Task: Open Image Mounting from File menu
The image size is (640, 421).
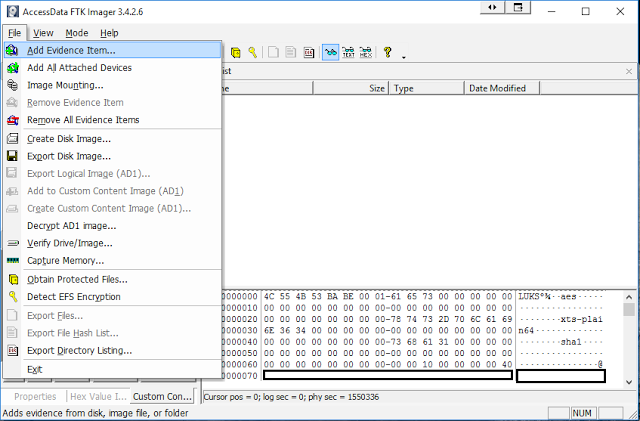Action: coord(113,85)
